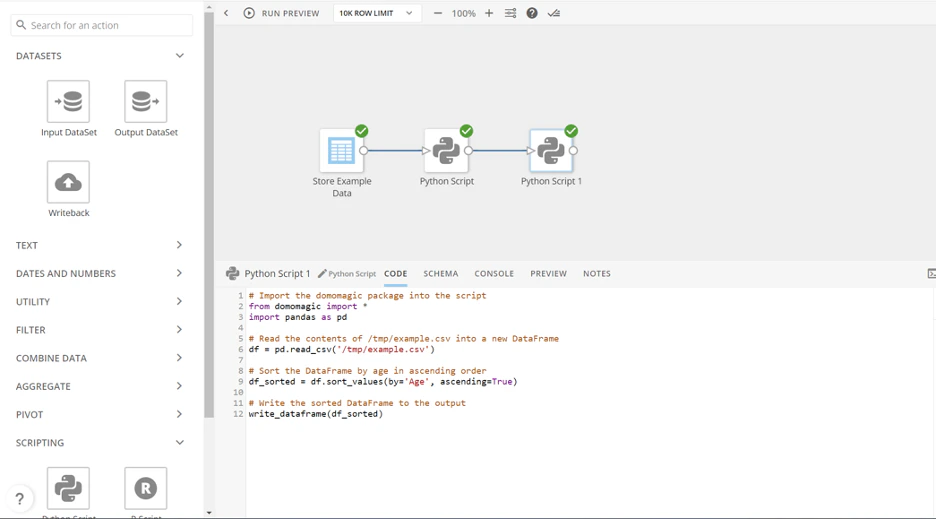Zoom in with the plus icon
This screenshot has width=936, height=520.
[489, 13]
